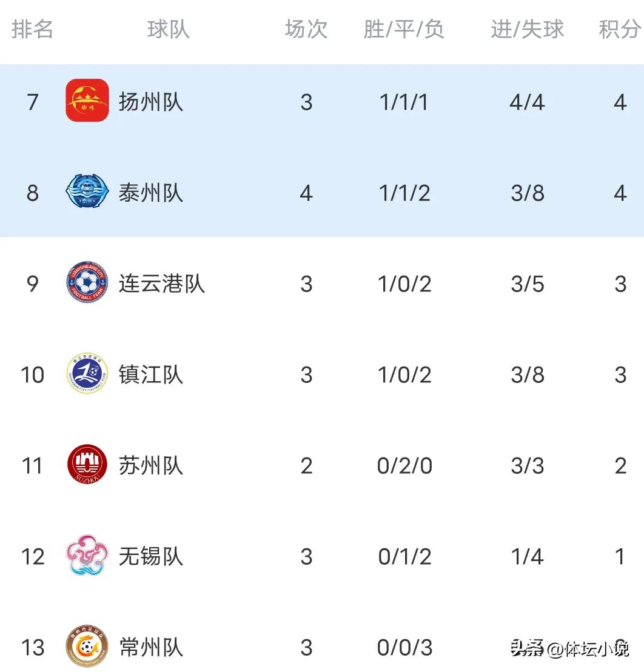Click the 进/失球 column header

(527, 30)
